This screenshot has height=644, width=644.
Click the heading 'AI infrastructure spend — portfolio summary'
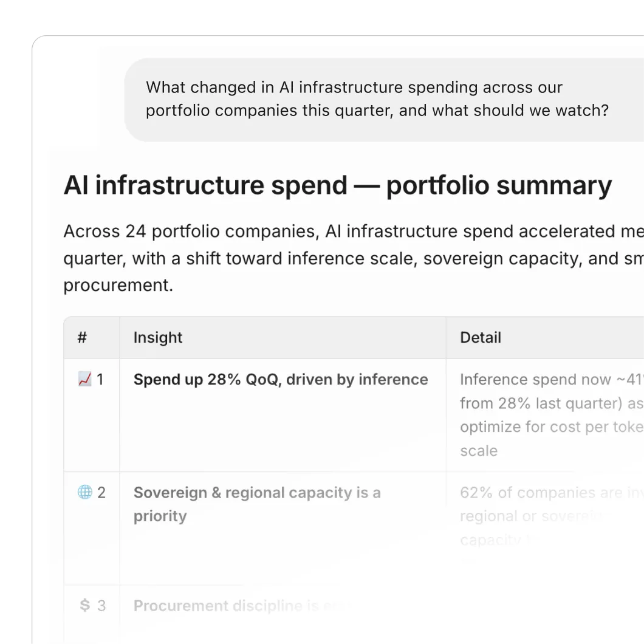tap(338, 185)
